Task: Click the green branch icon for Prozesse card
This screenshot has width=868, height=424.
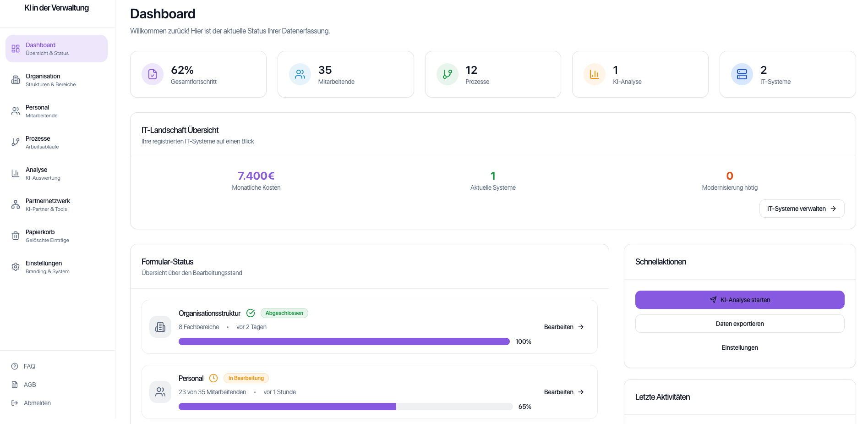Action: (x=448, y=74)
